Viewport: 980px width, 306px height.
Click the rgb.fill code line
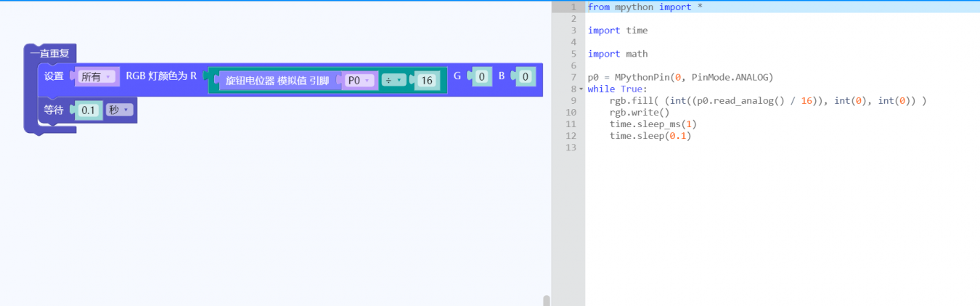click(x=768, y=100)
